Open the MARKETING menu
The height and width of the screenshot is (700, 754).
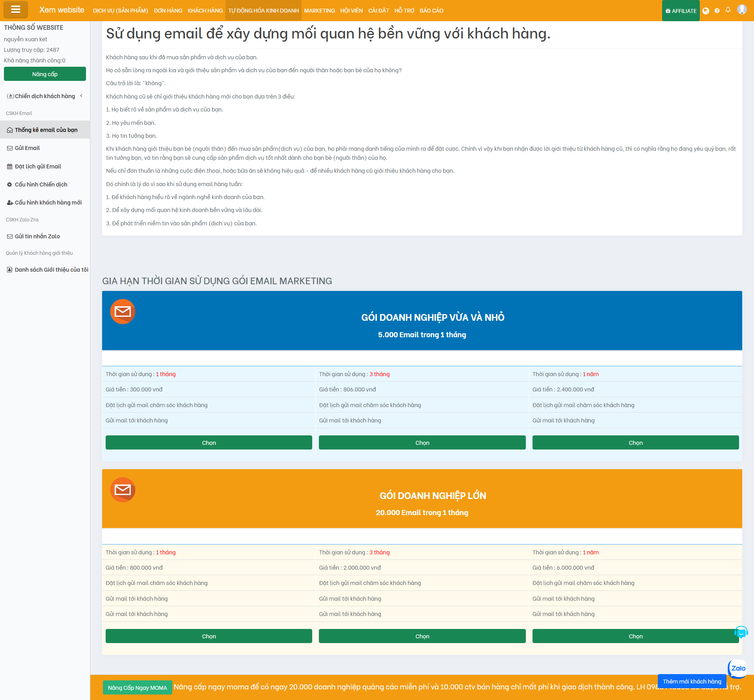319,11
